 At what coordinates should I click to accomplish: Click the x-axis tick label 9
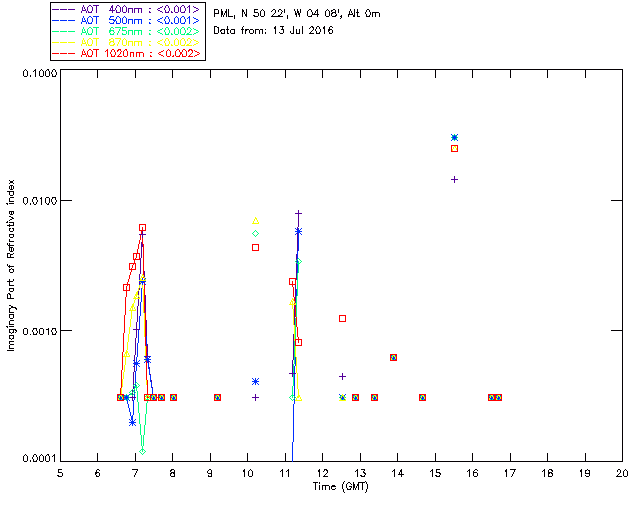tap(210, 473)
